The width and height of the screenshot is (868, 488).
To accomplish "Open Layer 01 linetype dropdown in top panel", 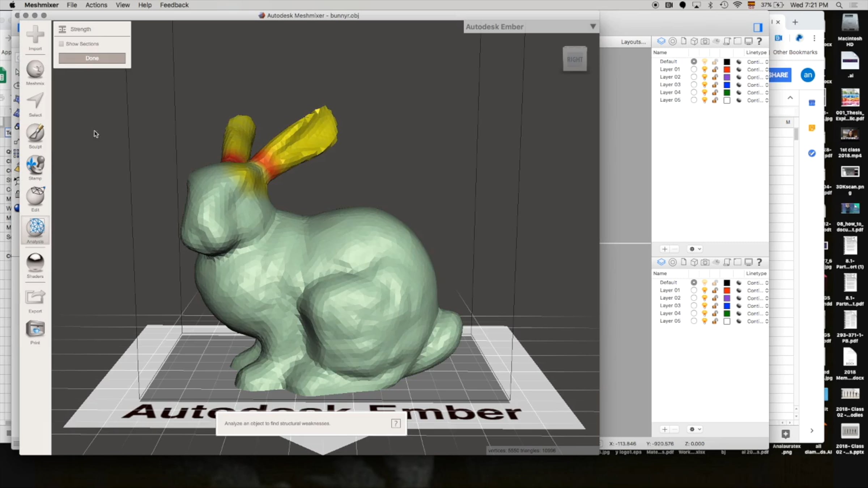I will [757, 69].
